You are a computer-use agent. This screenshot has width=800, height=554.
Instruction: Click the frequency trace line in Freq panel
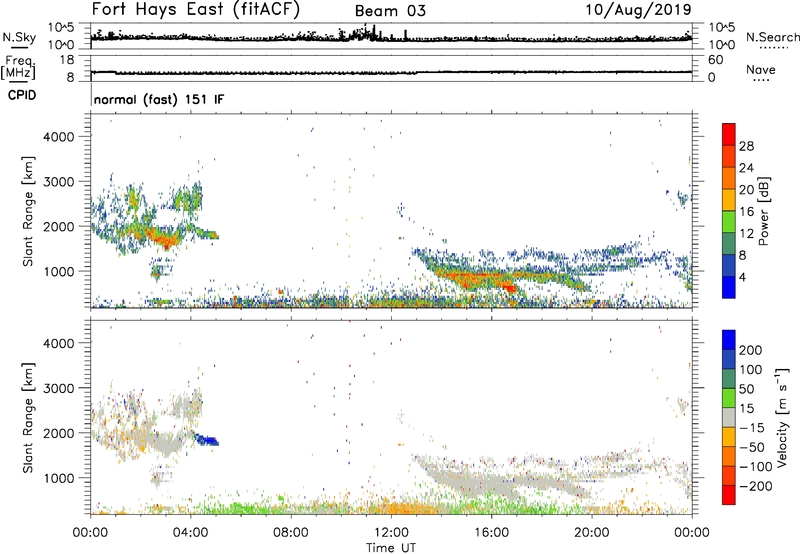pos(391,72)
